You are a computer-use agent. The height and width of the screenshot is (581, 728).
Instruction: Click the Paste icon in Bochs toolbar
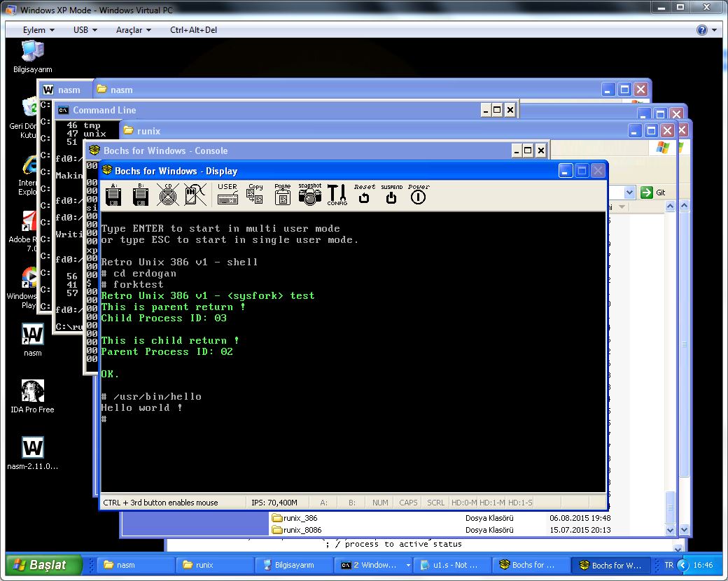[282, 194]
